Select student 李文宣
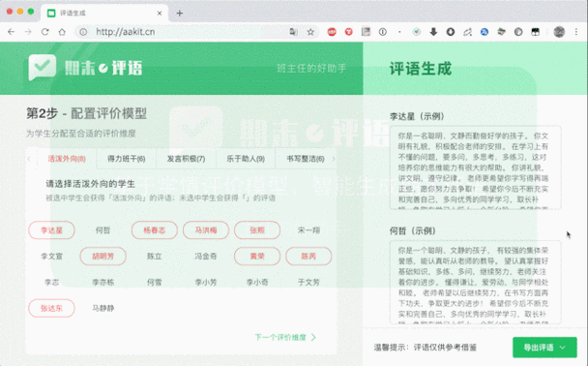This screenshot has width=588, height=366. tap(52, 257)
